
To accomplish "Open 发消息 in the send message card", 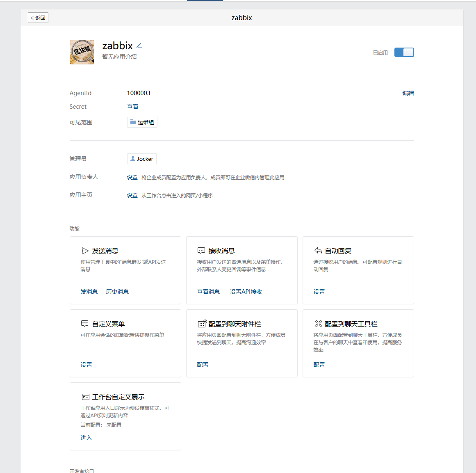I will 89,292.
